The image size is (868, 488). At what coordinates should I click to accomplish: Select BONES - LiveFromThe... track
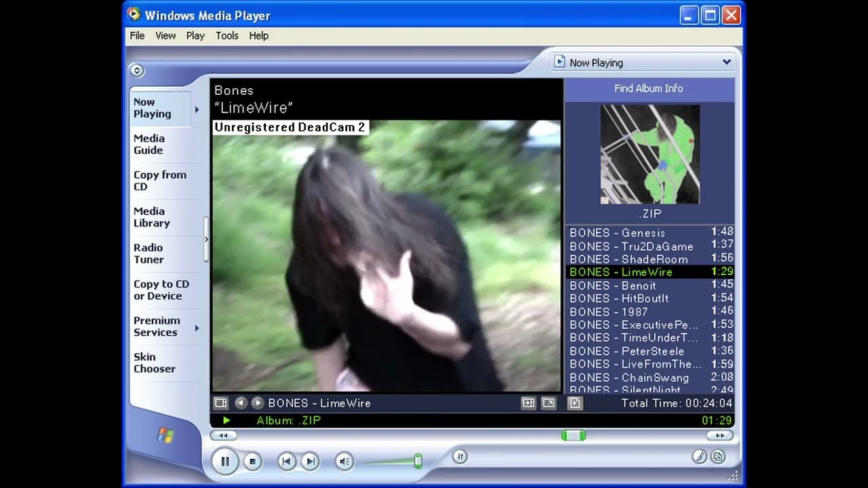650,364
